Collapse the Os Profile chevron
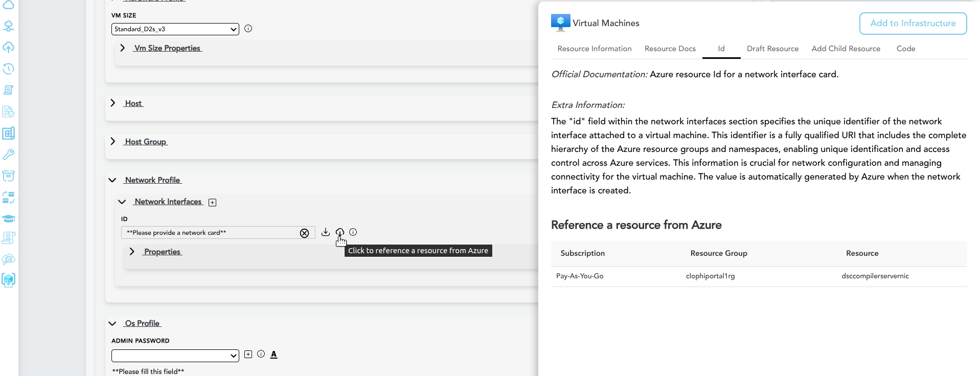The height and width of the screenshot is (376, 980). coord(112,323)
